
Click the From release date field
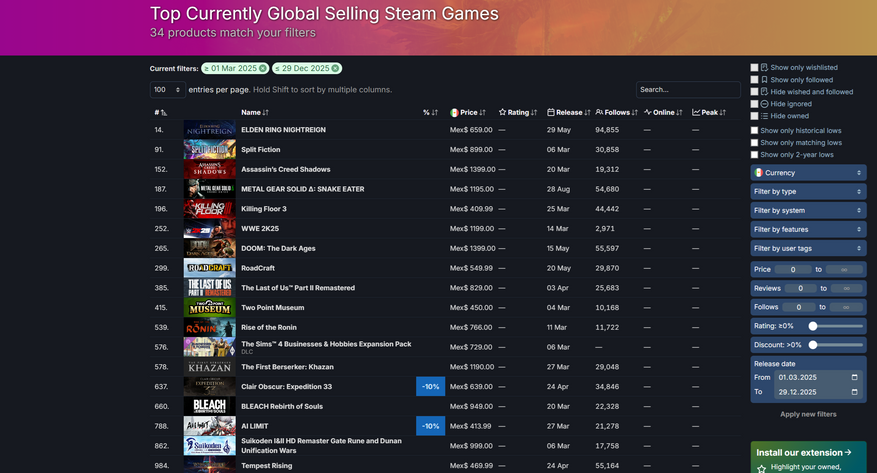pyautogui.click(x=818, y=377)
